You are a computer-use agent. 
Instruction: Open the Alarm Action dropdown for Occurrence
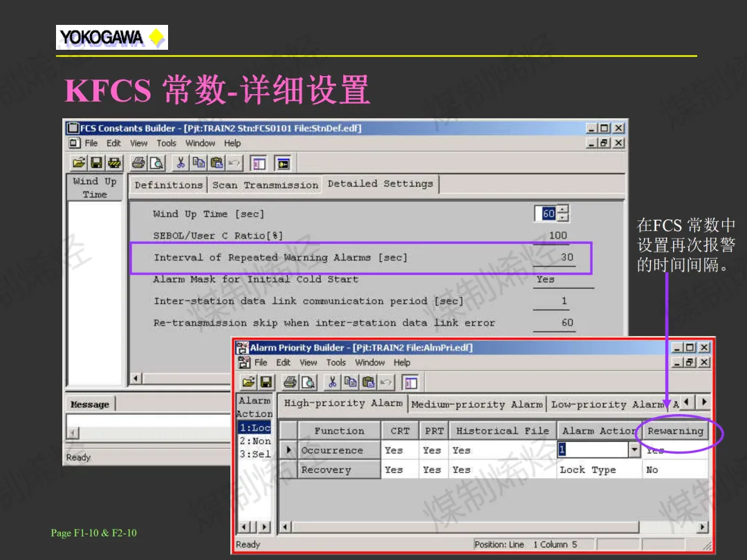634,450
